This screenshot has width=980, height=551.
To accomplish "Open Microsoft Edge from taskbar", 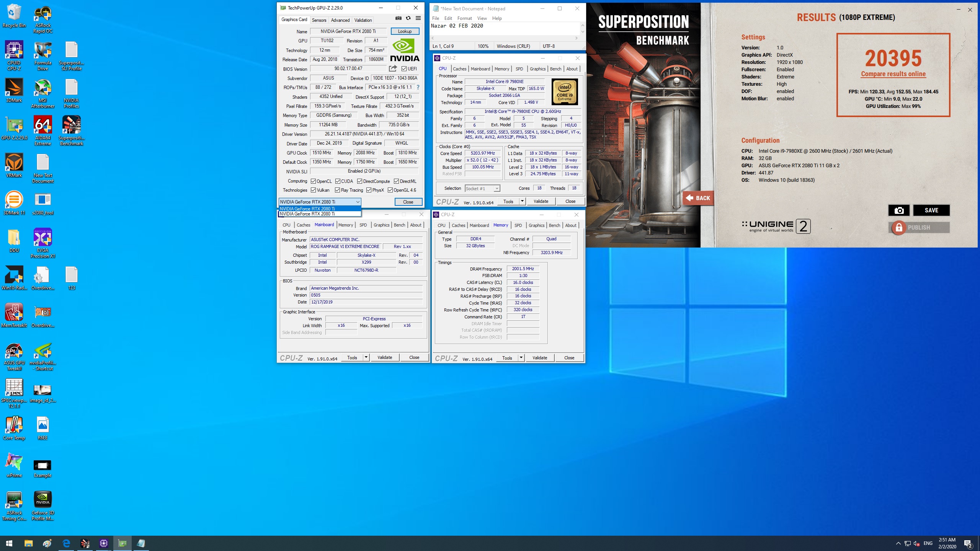I will click(66, 543).
